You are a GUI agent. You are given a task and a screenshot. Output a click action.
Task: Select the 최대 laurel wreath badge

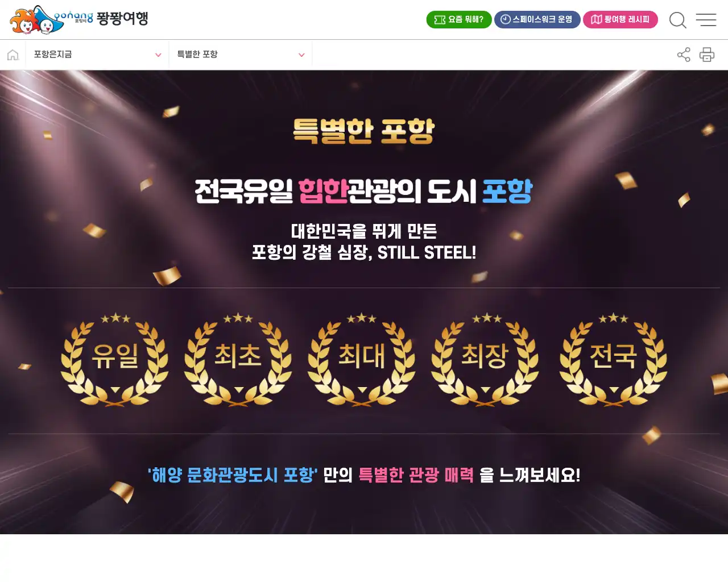(361, 358)
